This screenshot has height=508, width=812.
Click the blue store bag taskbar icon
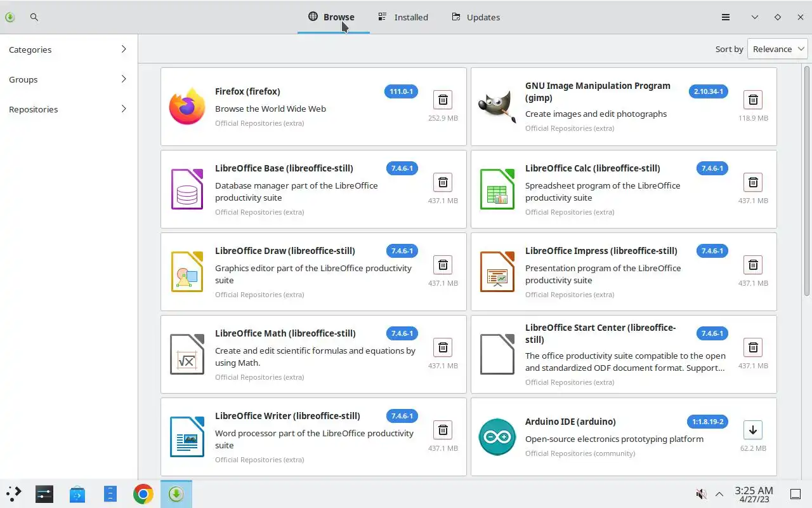[x=77, y=494]
